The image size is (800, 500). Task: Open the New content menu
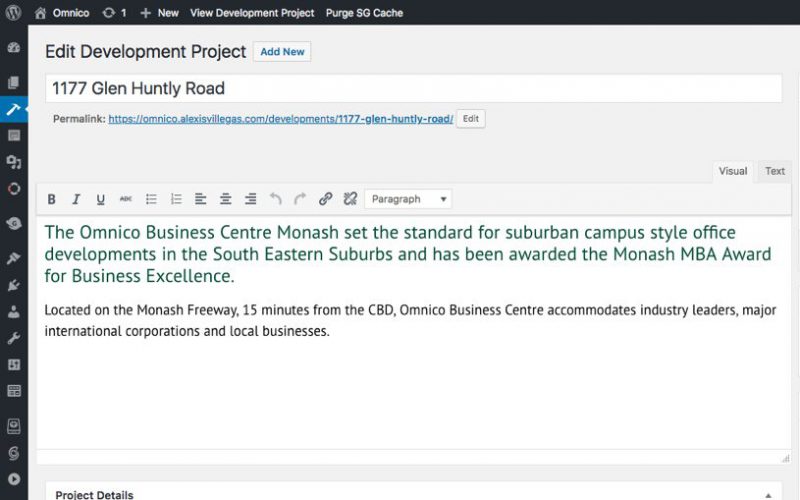pyautogui.click(x=160, y=13)
